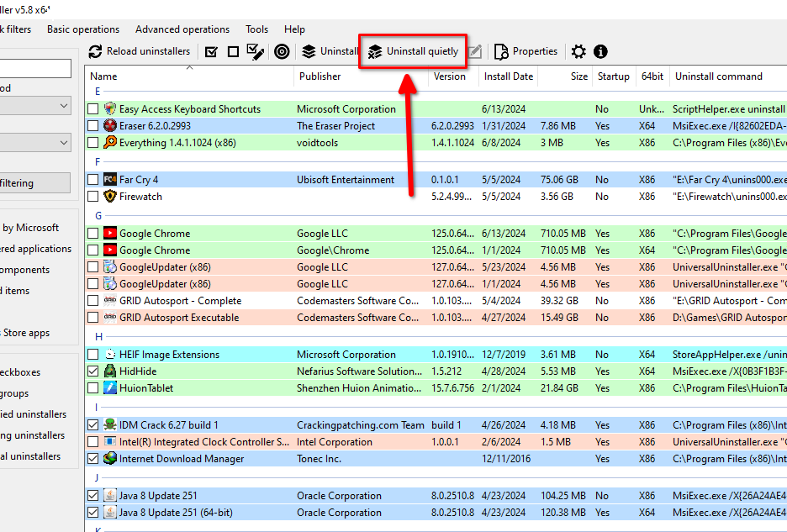Click the Modify edit pencil icon
Viewport: 787px width, 532px height.
click(475, 51)
